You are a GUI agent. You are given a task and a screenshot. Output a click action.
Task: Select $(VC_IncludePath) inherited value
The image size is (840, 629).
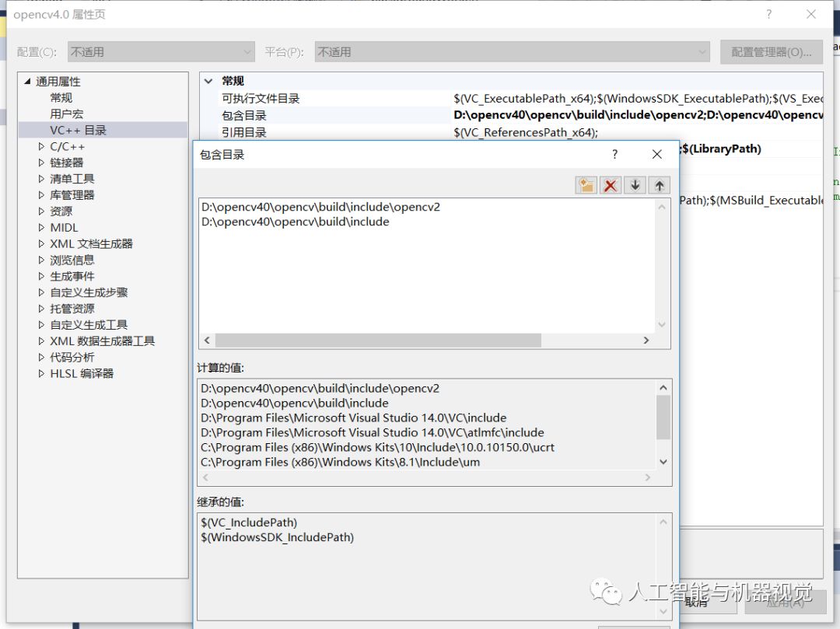click(249, 522)
